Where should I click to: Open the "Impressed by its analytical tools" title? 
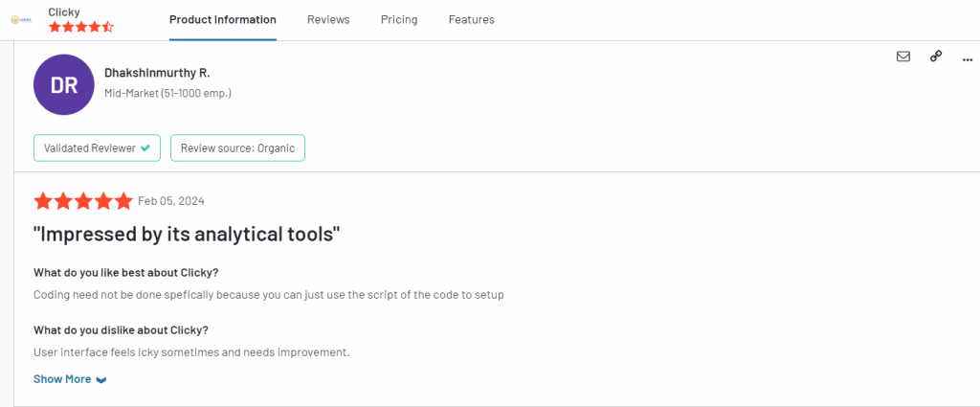(187, 235)
